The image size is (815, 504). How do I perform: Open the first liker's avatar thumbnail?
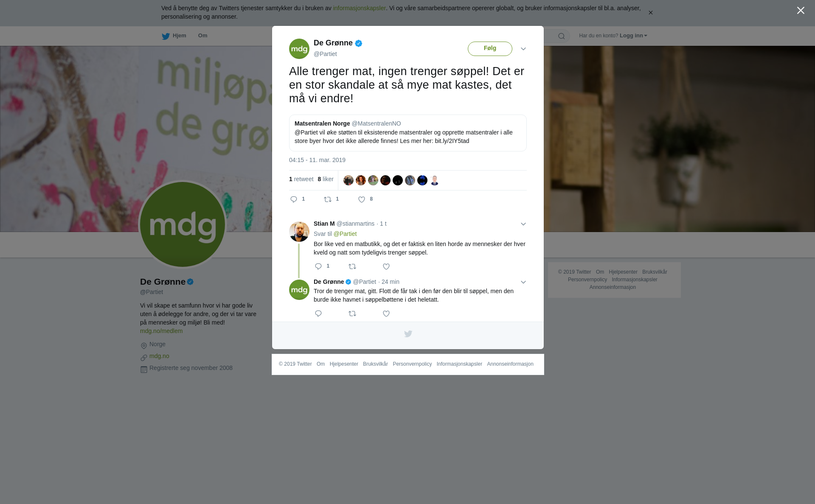[348, 180]
